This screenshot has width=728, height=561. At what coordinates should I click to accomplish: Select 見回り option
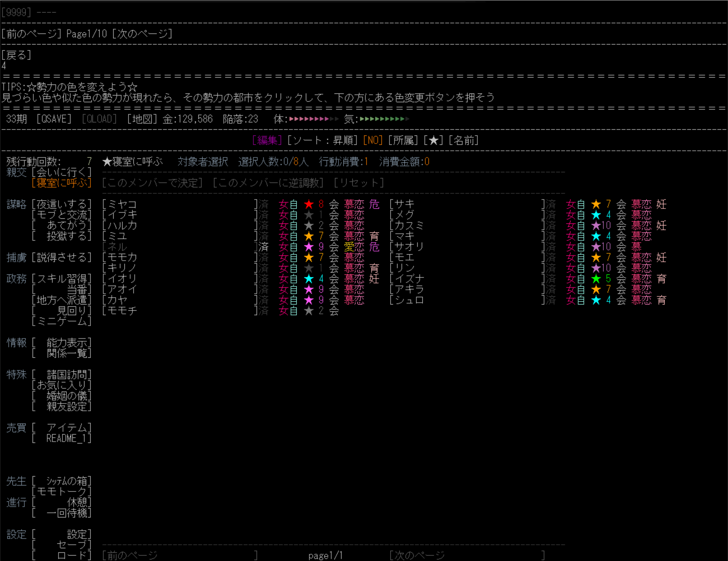62,311
